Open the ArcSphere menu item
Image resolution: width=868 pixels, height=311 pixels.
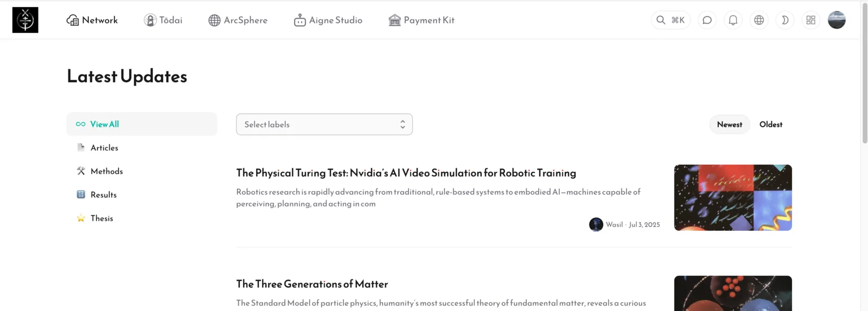(238, 20)
